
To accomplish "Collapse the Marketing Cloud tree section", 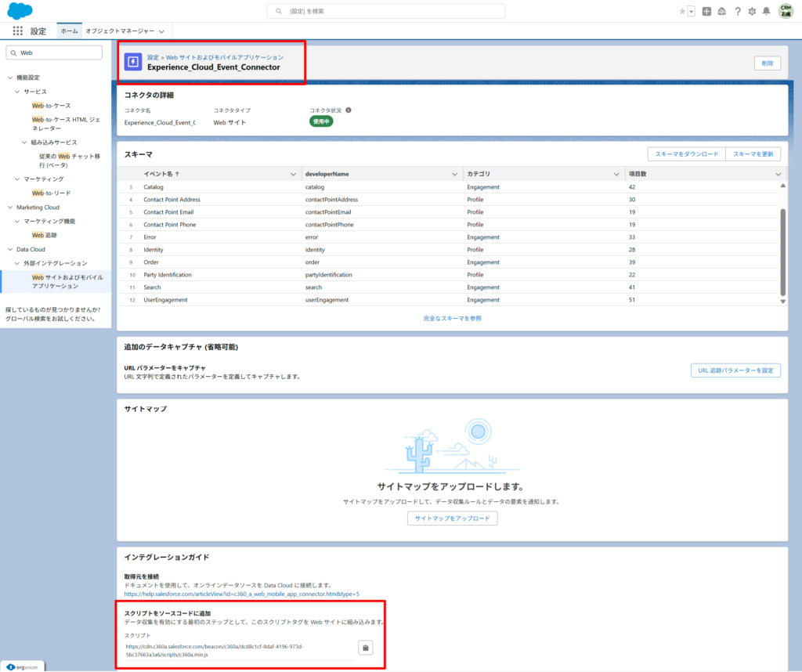I will click(x=10, y=207).
